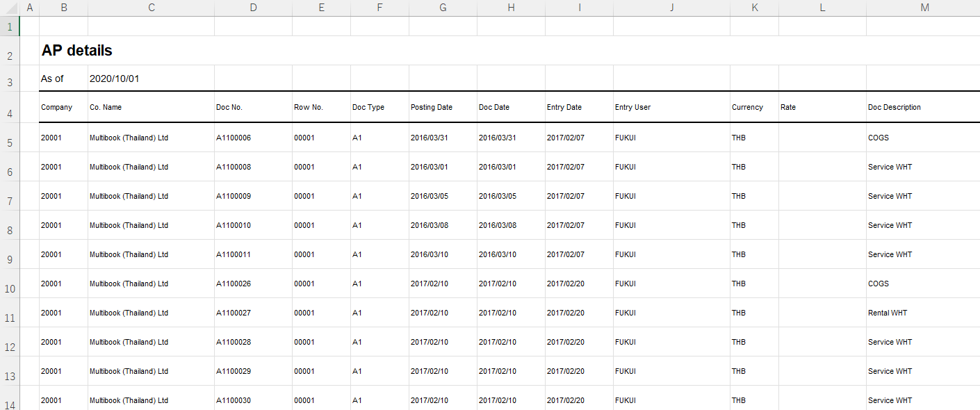Viewport: 980px width, 410px height.
Task: Select row 4 header
Action: click(x=10, y=108)
